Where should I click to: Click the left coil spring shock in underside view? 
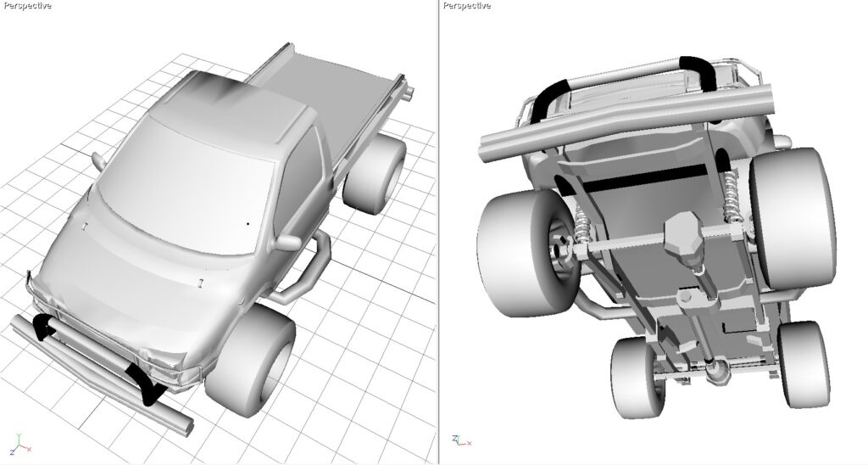coord(581,228)
